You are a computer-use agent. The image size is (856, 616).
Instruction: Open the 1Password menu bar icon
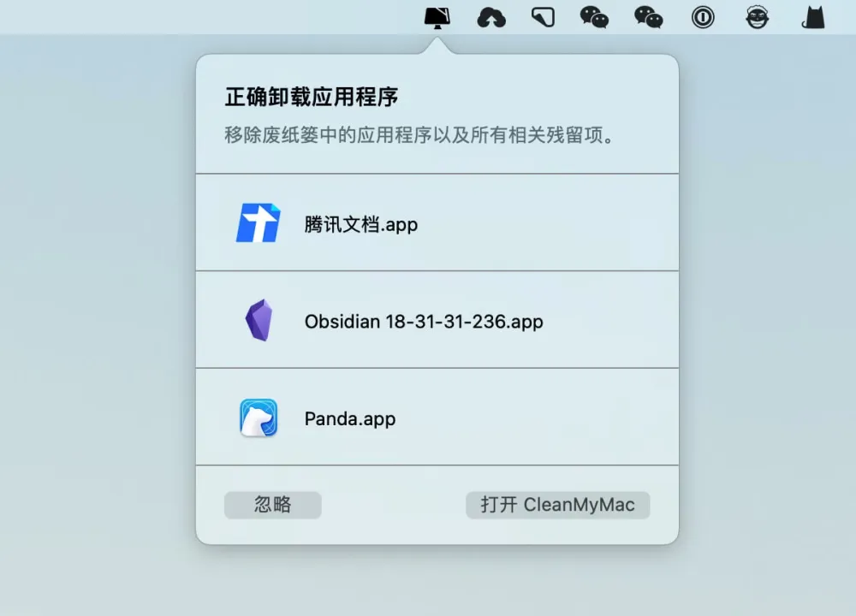click(x=703, y=17)
